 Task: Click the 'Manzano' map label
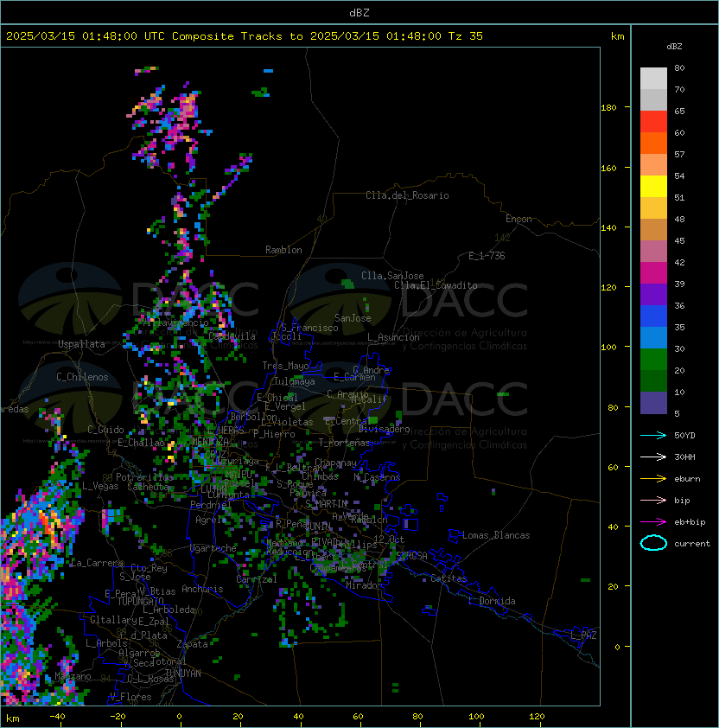(x=73, y=676)
